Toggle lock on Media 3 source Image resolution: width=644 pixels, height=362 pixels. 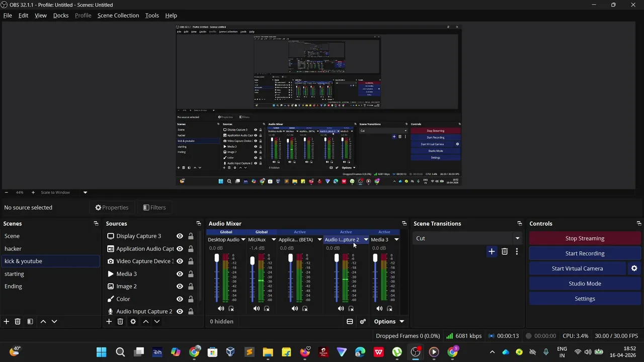191,274
